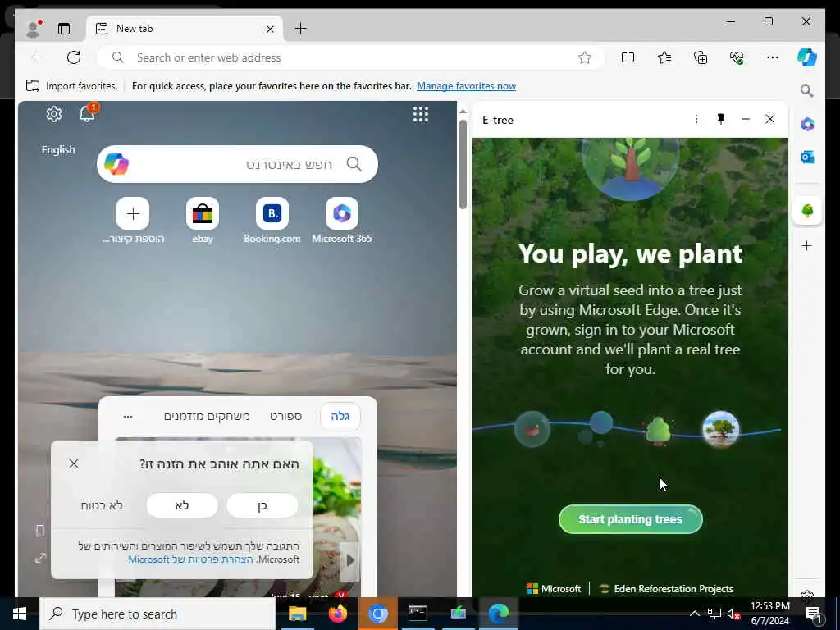840x630 pixels.
Task: Click the Hebrew web search field
Action: (237, 164)
